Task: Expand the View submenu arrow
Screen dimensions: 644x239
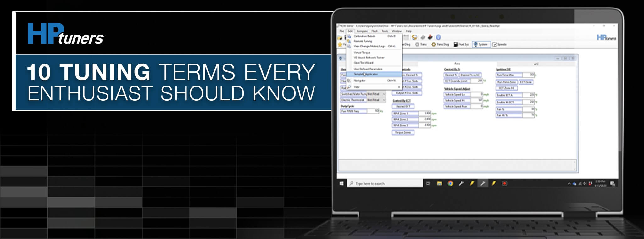Action: tap(399, 87)
